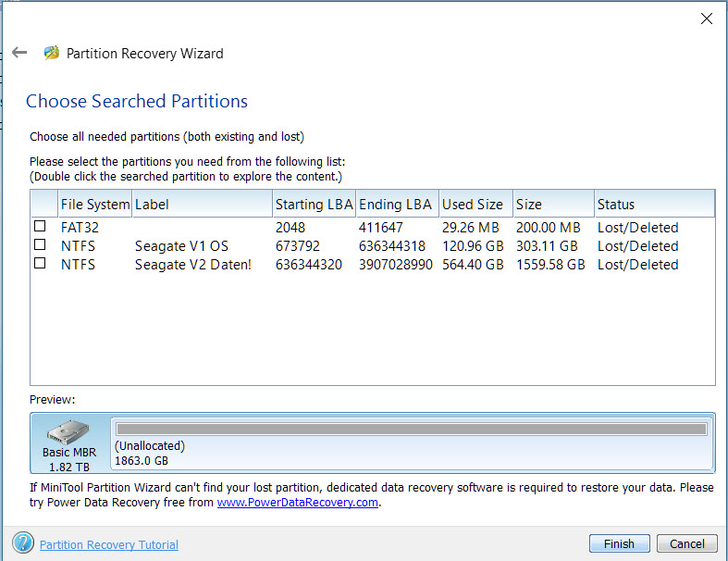Image resolution: width=728 pixels, height=561 pixels.
Task: Click the Partition Recovery Wizard logo icon
Action: [x=52, y=53]
